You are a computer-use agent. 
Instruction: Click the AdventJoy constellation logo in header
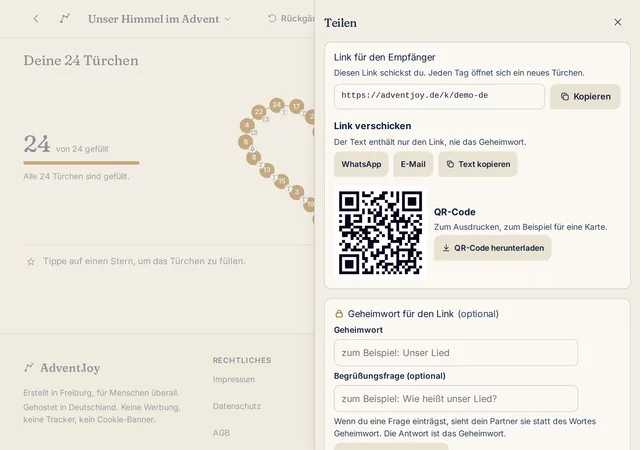point(65,18)
